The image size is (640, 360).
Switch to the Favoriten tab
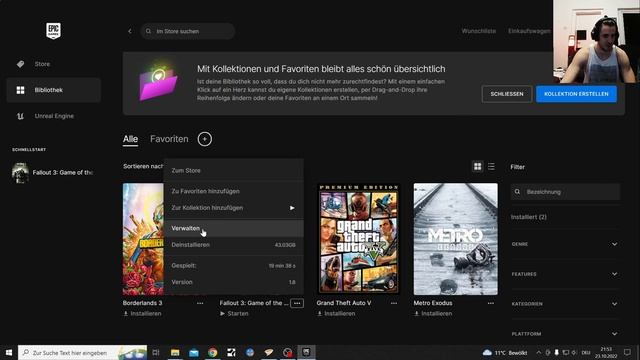coord(169,139)
